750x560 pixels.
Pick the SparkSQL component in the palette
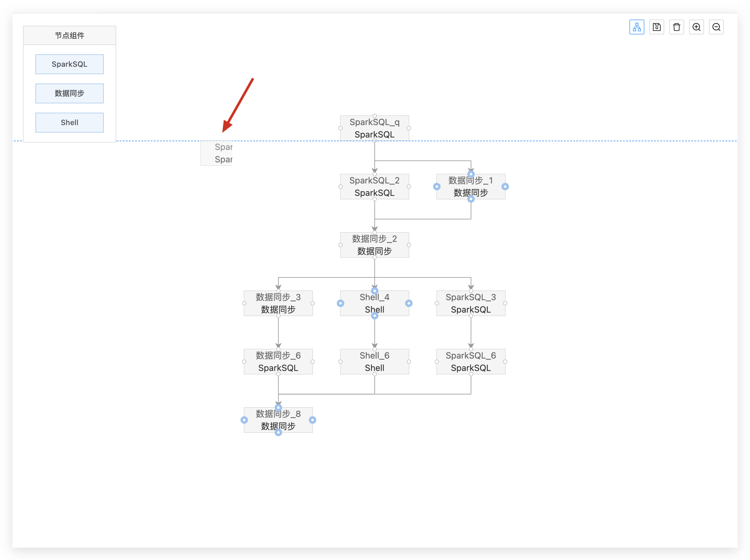pyautogui.click(x=70, y=64)
